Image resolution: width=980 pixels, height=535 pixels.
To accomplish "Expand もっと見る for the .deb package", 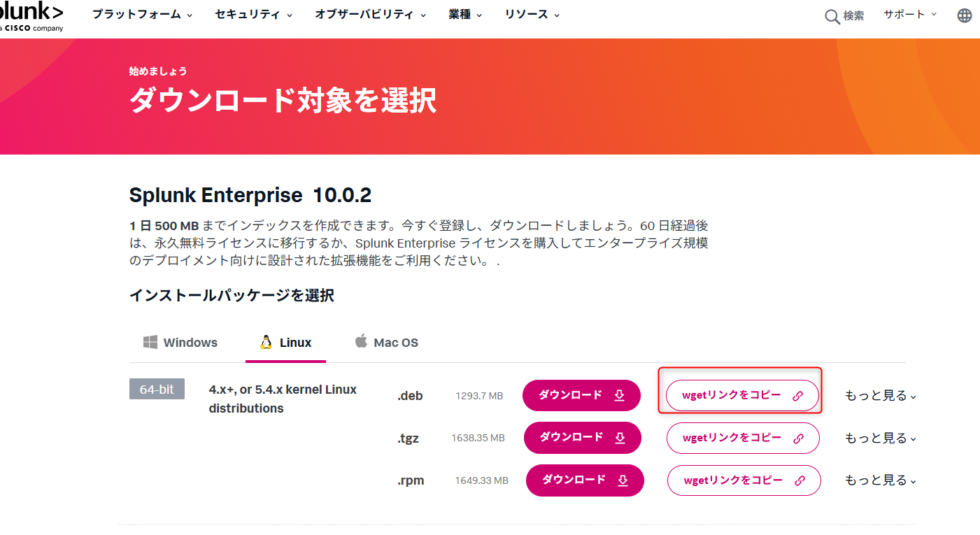I will tap(881, 396).
